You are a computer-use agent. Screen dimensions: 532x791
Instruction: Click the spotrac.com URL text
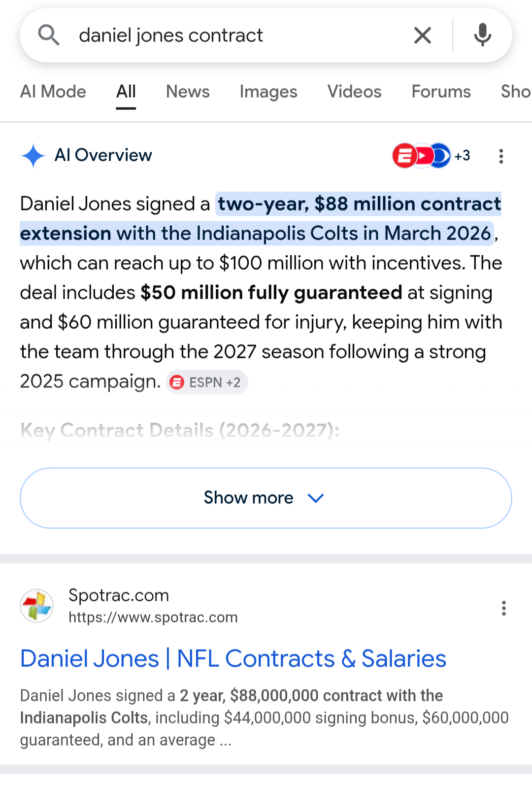[153, 618]
